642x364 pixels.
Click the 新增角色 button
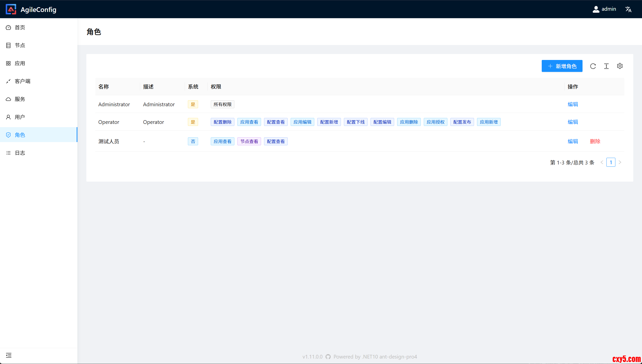click(x=562, y=66)
